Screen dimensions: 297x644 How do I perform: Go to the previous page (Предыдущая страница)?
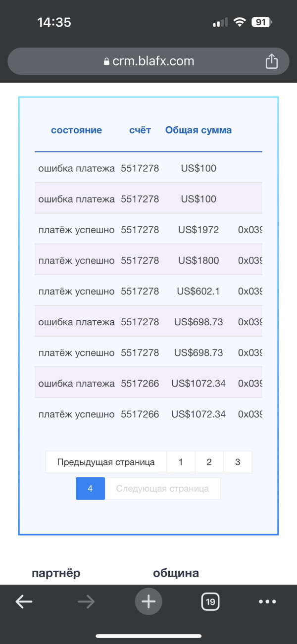pos(106,462)
